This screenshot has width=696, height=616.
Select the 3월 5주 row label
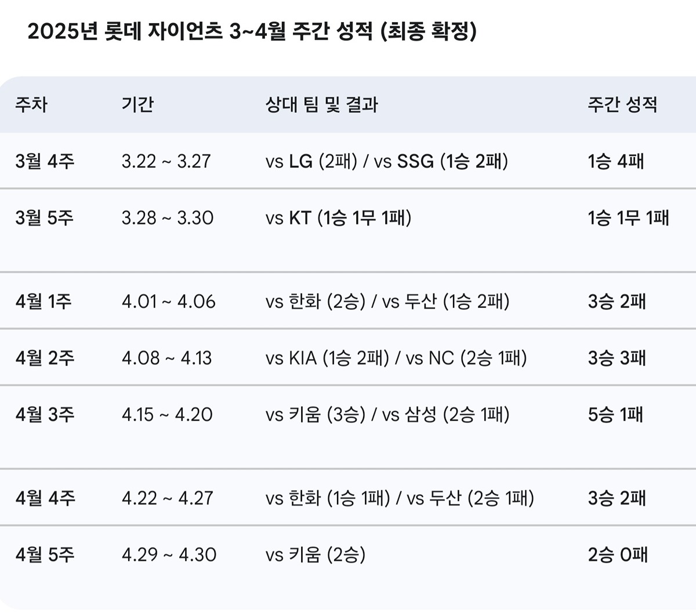click(45, 218)
